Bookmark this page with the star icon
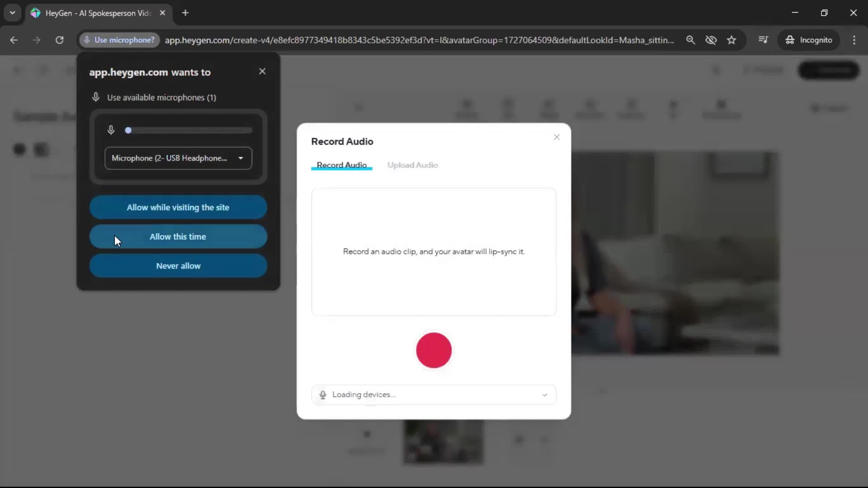Screen dimensions: 868x488 tap(731, 40)
